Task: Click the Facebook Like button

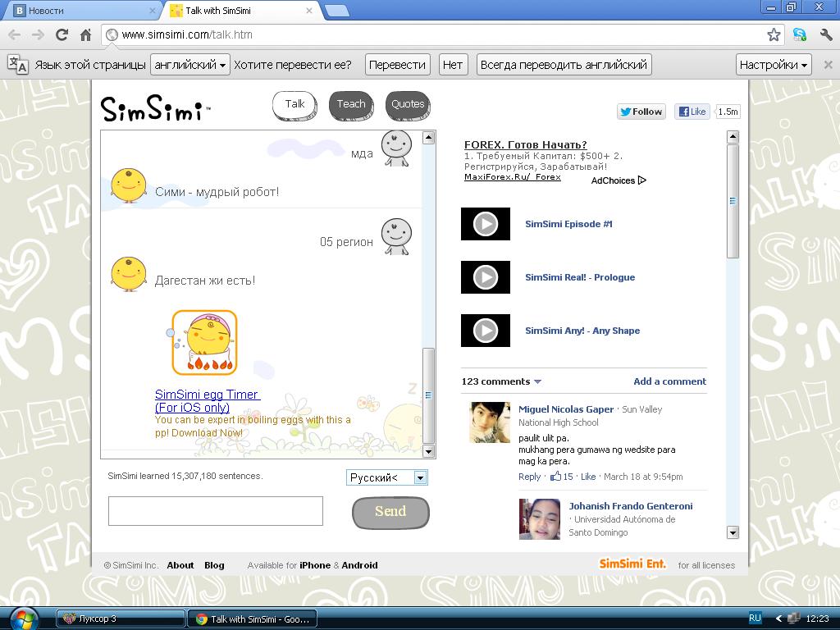Action: point(692,112)
